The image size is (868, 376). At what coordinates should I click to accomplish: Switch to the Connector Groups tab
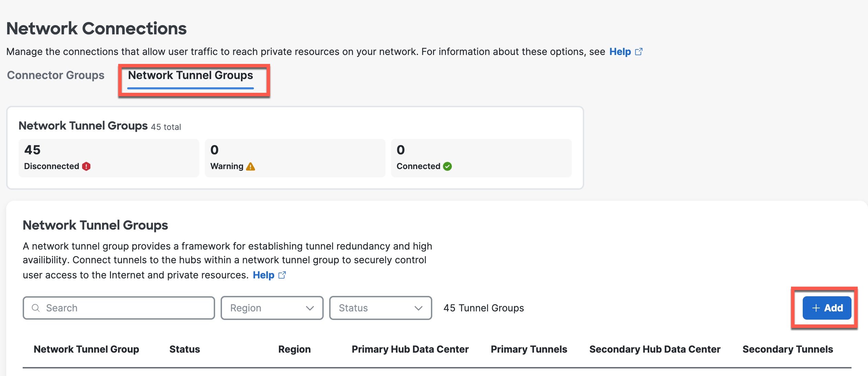[55, 75]
